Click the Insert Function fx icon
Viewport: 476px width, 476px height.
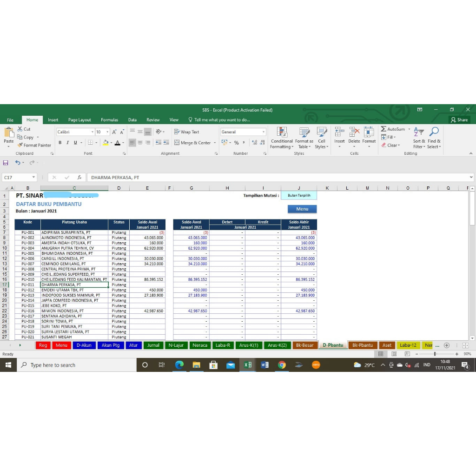pos(79,177)
